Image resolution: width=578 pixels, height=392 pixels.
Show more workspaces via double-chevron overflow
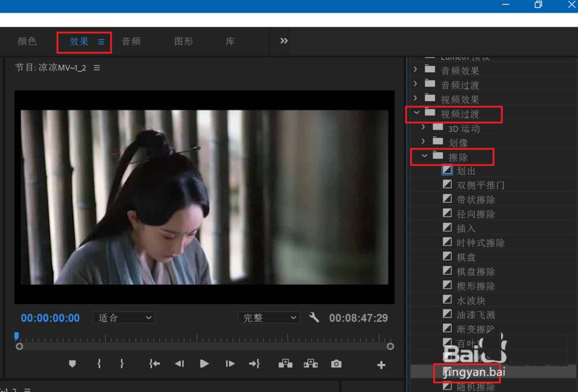(x=283, y=41)
